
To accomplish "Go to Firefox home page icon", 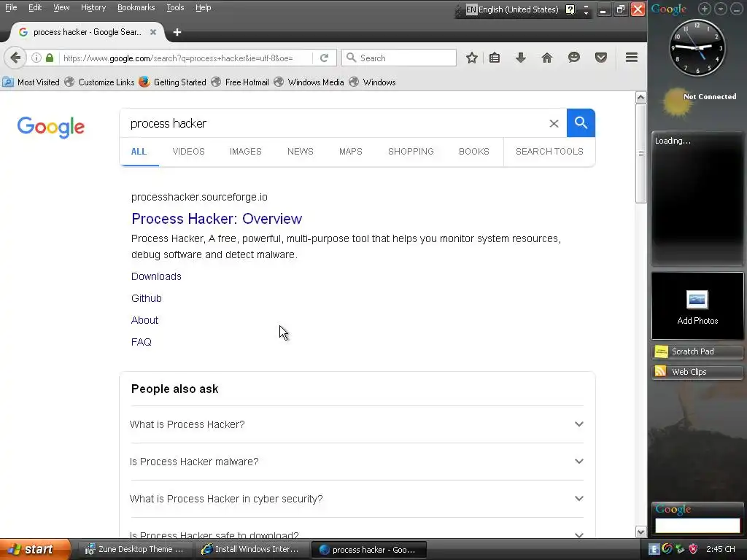I will coord(547,58).
